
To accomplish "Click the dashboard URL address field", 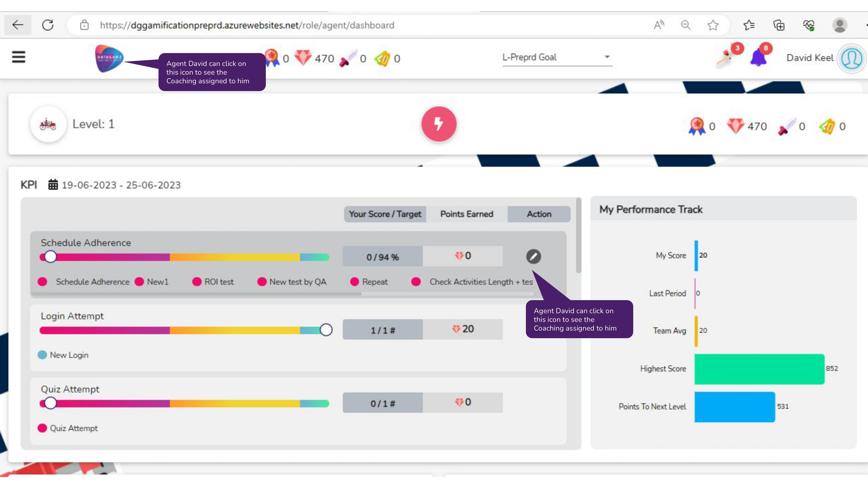I will click(247, 25).
